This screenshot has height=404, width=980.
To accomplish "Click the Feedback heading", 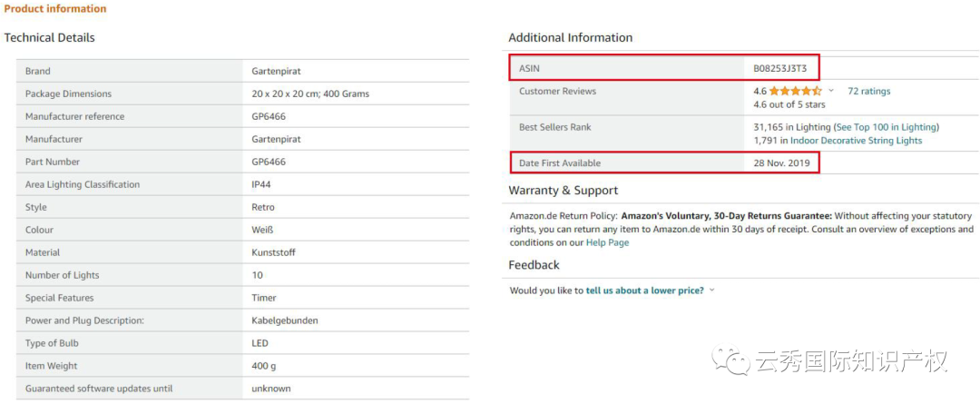I will 534,265.
